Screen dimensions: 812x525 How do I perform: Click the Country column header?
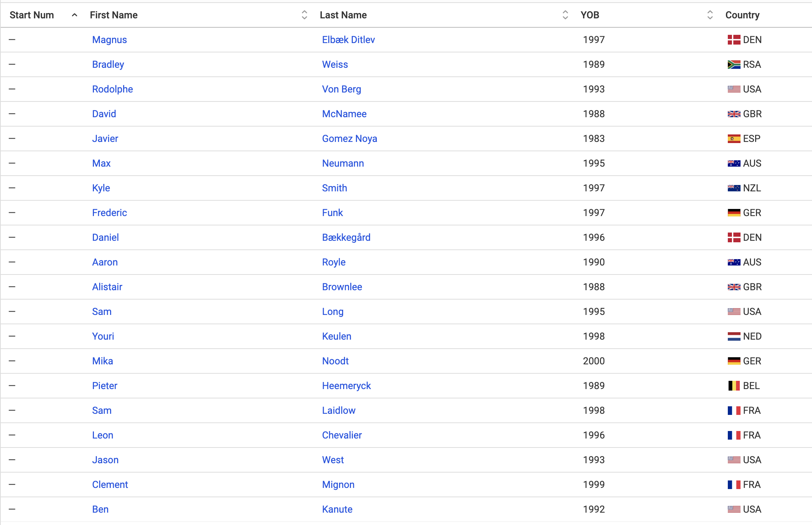coord(742,15)
